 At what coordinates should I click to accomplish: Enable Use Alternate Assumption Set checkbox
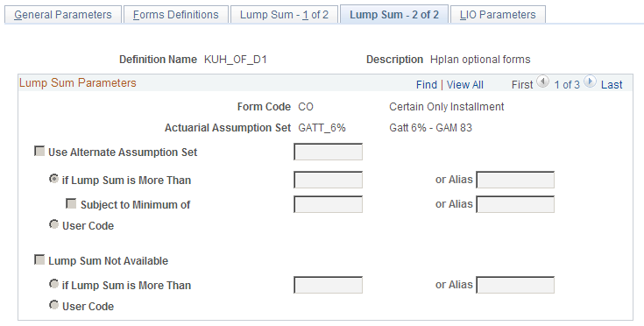coord(39,151)
